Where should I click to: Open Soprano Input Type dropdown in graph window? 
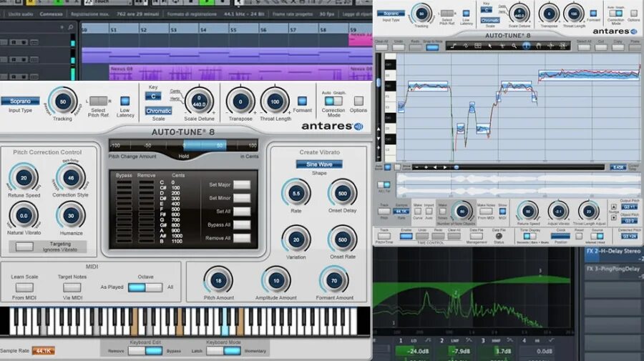click(391, 14)
